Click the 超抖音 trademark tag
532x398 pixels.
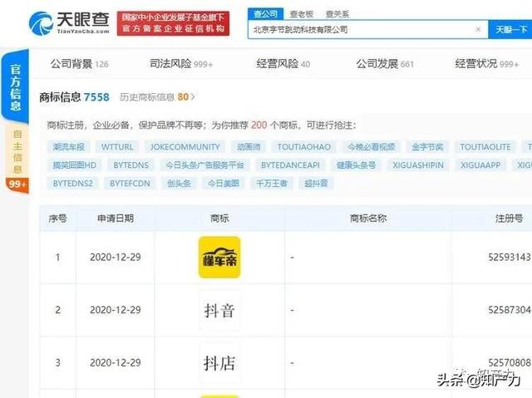click(x=316, y=184)
